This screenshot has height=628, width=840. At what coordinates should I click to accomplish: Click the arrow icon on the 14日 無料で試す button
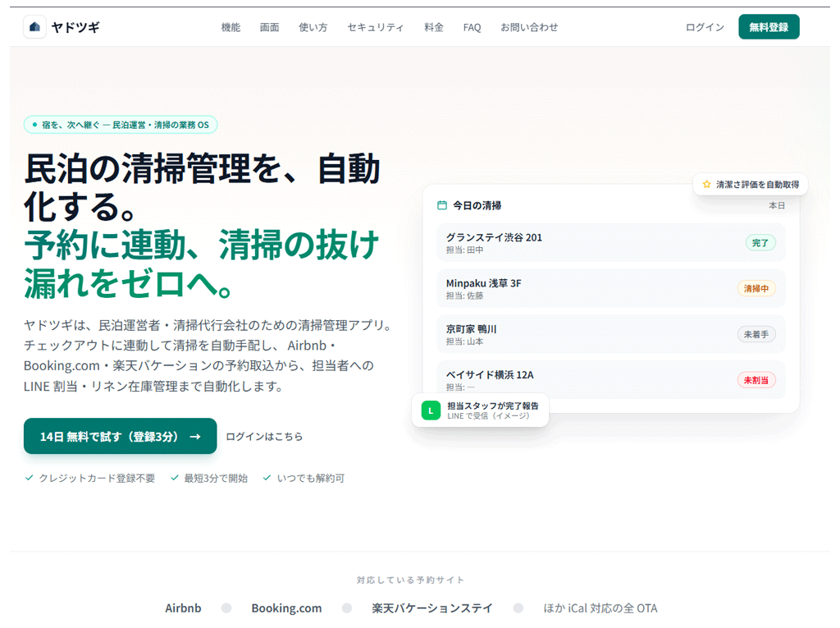[195, 437]
